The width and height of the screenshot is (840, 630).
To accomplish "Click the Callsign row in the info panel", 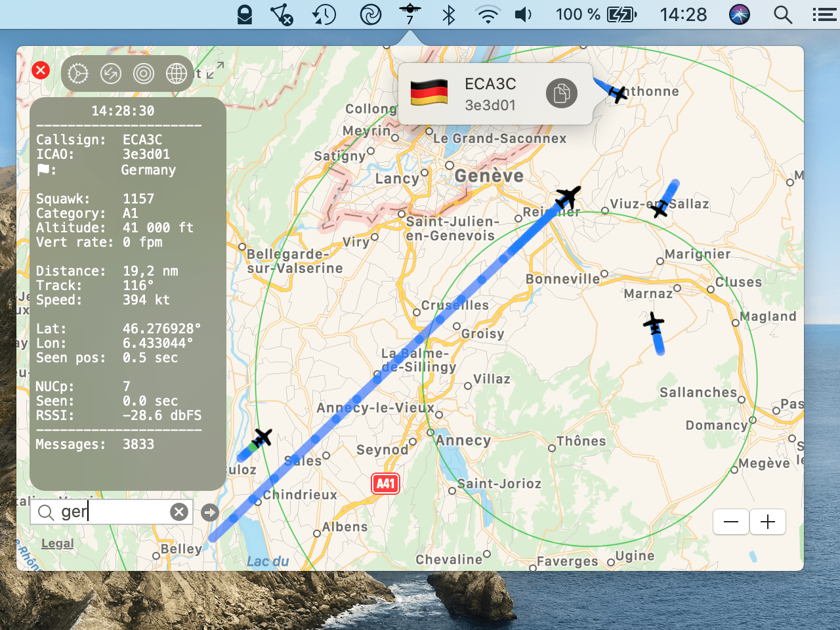I will pos(99,140).
